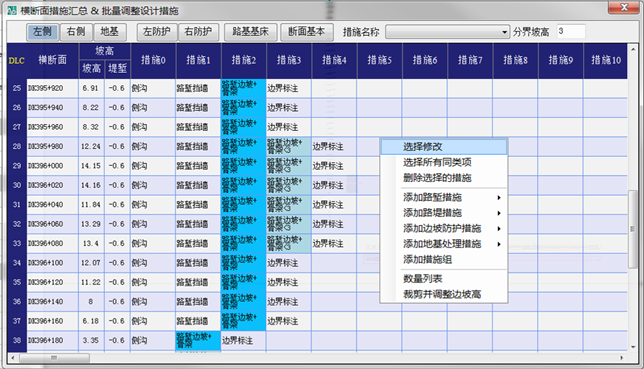644x369 pixels.
Task: Click slope height value 6.91
Action: click(91, 88)
